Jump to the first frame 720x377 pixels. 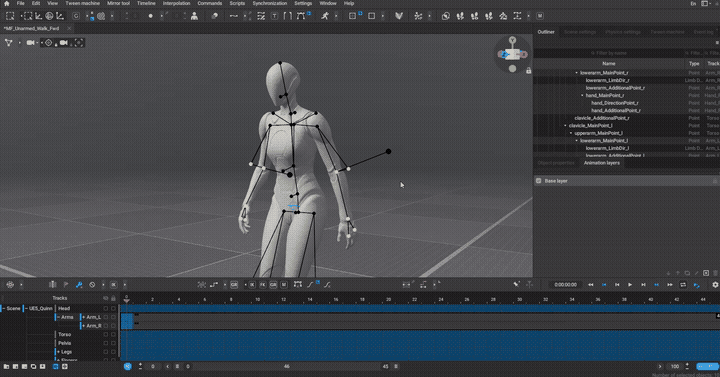(591, 285)
